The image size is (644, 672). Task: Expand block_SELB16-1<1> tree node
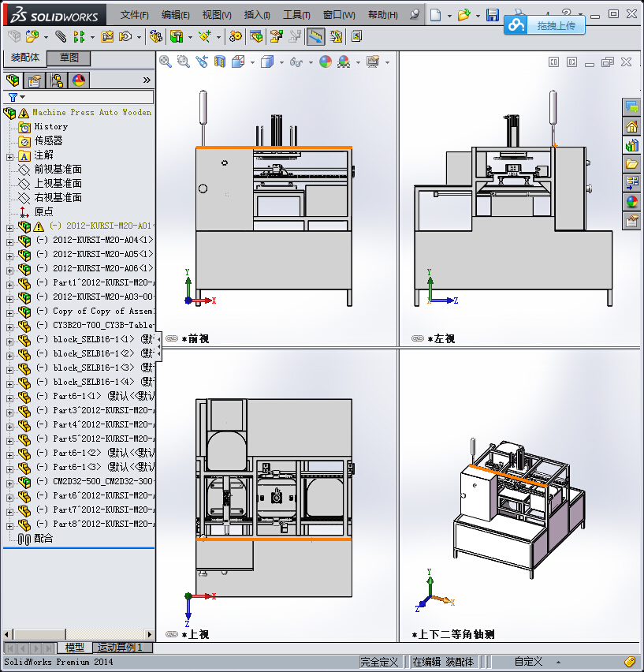(x=9, y=342)
